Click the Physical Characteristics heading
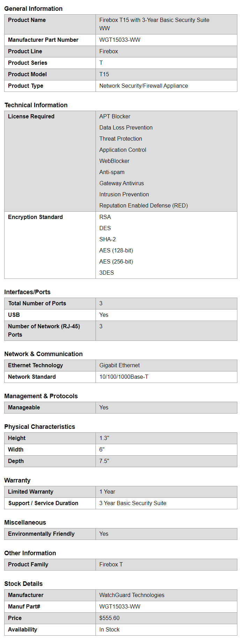The width and height of the screenshot is (244, 644). [40, 427]
